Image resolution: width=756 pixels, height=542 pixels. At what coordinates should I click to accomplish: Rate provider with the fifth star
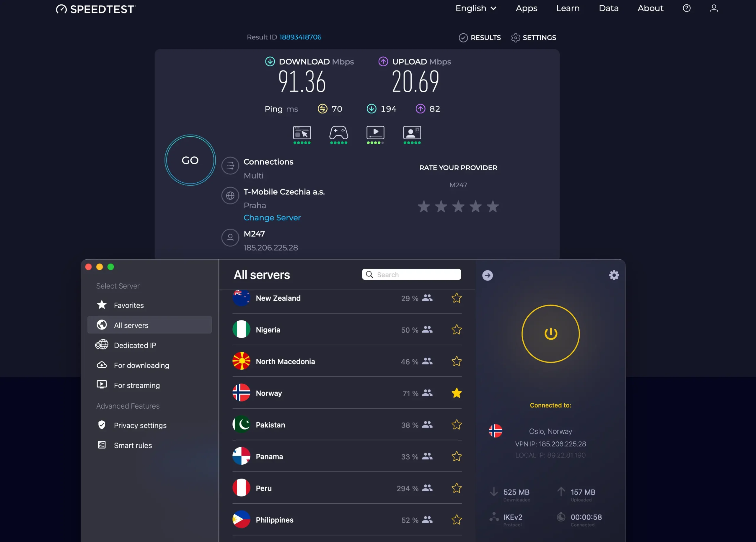coord(493,207)
